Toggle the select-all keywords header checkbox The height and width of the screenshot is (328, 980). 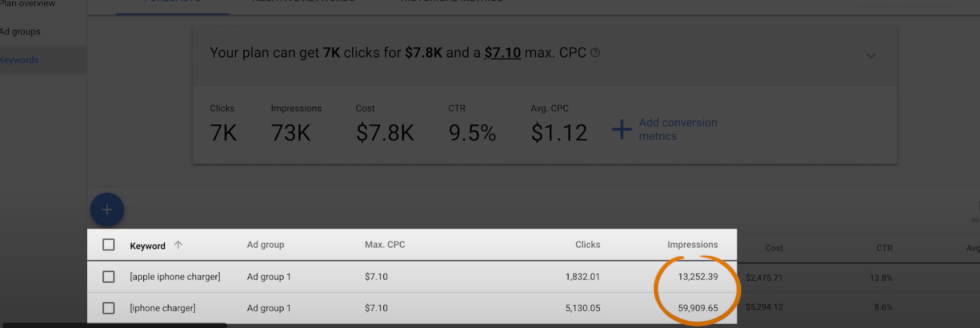[x=108, y=245]
